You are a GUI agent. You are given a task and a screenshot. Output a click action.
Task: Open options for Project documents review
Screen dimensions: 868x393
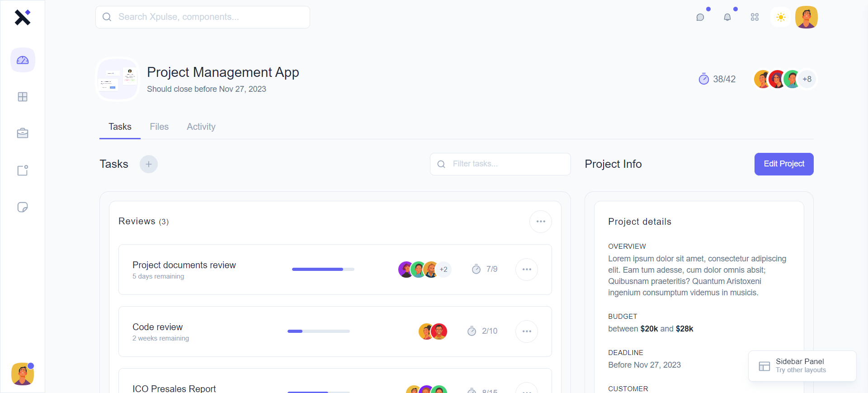click(x=527, y=269)
